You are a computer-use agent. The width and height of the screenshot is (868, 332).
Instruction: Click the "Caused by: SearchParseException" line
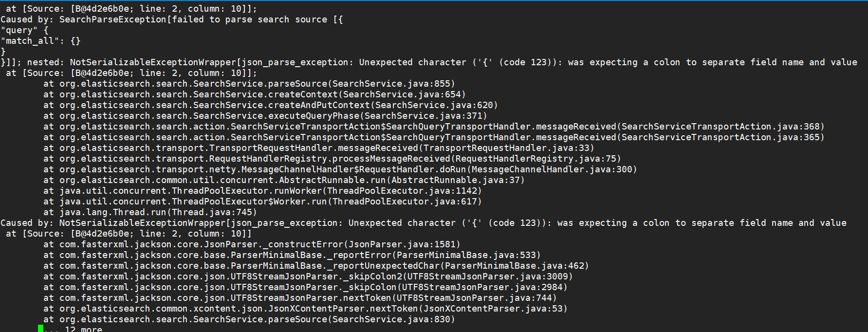[171, 19]
